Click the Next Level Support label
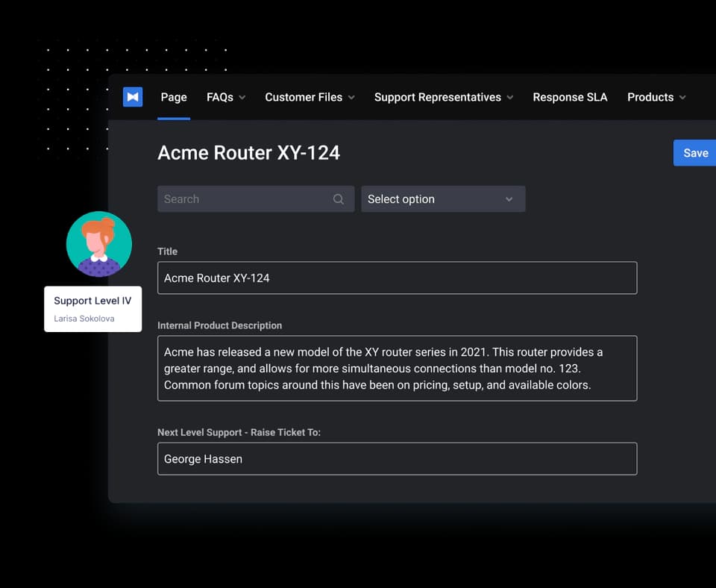The width and height of the screenshot is (716, 588). pyautogui.click(x=239, y=432)
